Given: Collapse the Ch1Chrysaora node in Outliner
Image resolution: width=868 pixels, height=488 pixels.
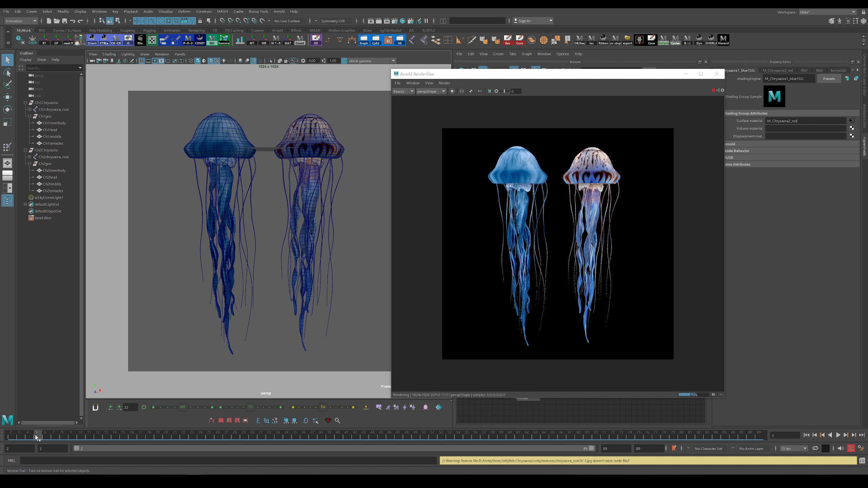Looking at the screenshot, I should coord(25,102).
